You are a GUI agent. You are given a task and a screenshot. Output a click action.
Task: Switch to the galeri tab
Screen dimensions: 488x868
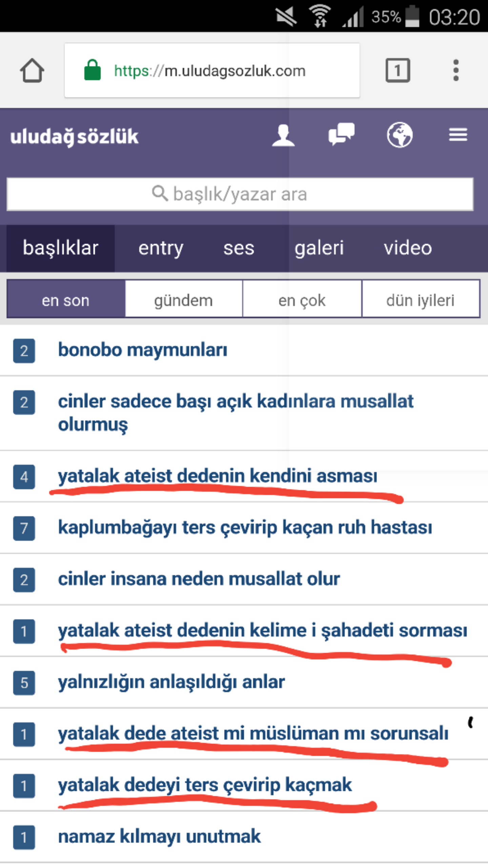(319, 248)
